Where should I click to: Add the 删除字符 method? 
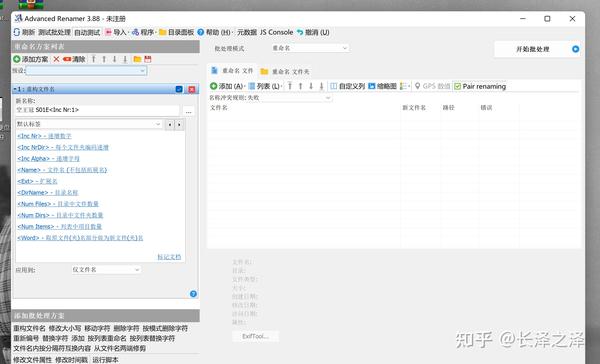[x=126, y=328]
